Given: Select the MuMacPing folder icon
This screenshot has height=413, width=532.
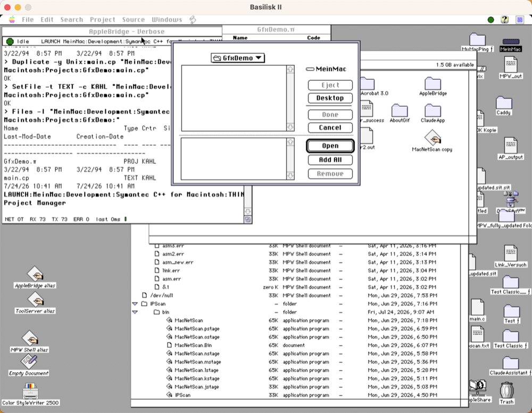Looking at the screenshot, I should pos(477,39).
